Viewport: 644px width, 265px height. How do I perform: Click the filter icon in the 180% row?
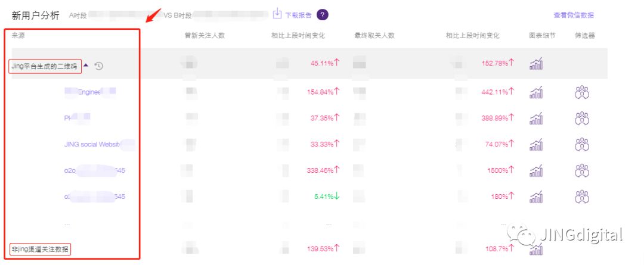(581, 197)
